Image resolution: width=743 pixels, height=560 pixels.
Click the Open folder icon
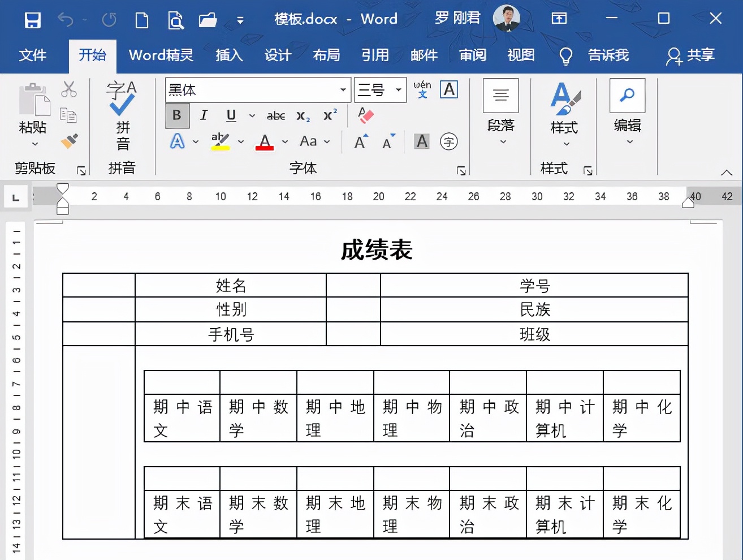pyautogui.click(x=208, y=20)
